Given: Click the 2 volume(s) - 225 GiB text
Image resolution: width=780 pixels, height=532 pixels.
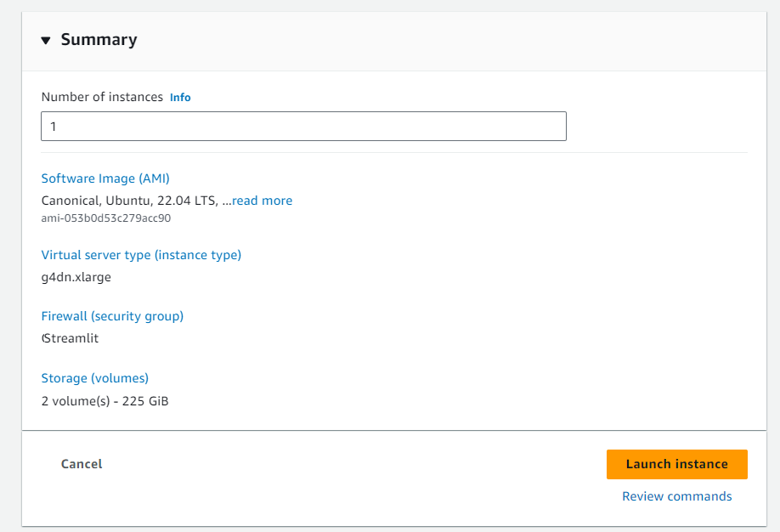Looking at the screenshot, I should (x=105, y=401).
